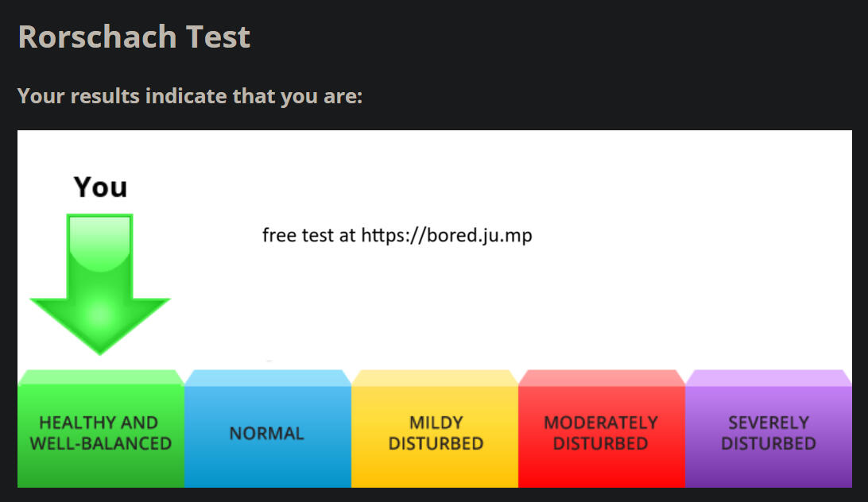Click the lavender top edge of Severely block
868x502 pixels.
click(768, 377)
